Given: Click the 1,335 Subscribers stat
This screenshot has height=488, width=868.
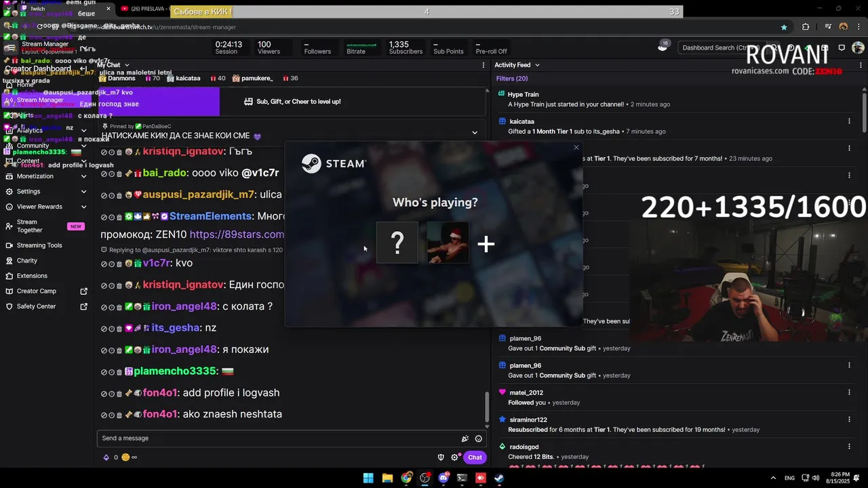Looking at the screenshot, I should [406, 47].
